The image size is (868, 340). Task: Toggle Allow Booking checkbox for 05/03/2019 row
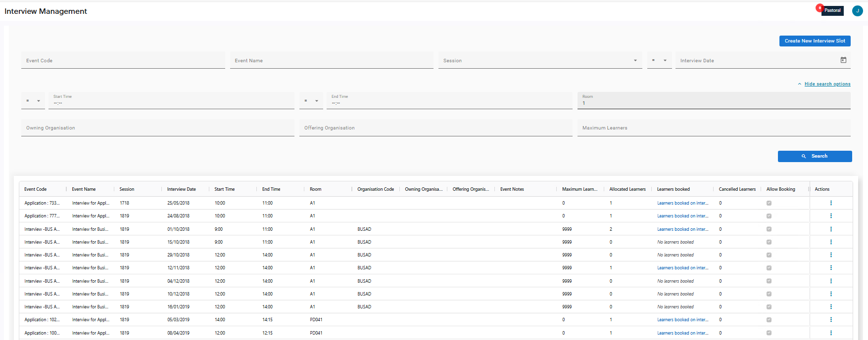(x=769, y=320)
